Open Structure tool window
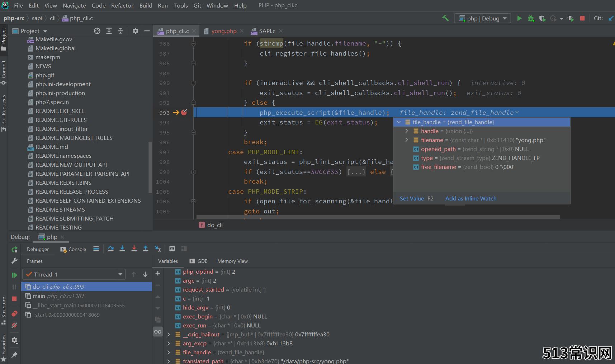 click(4, 311)
